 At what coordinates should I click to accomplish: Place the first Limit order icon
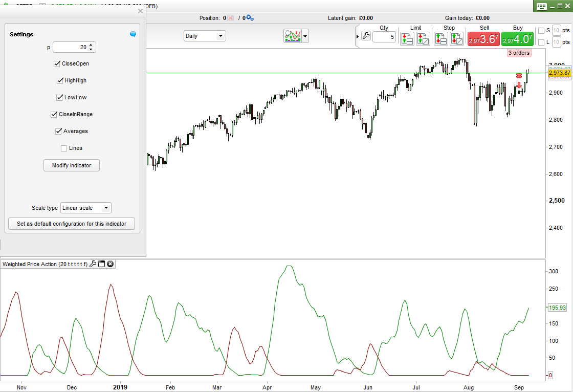tap(407, 38)
